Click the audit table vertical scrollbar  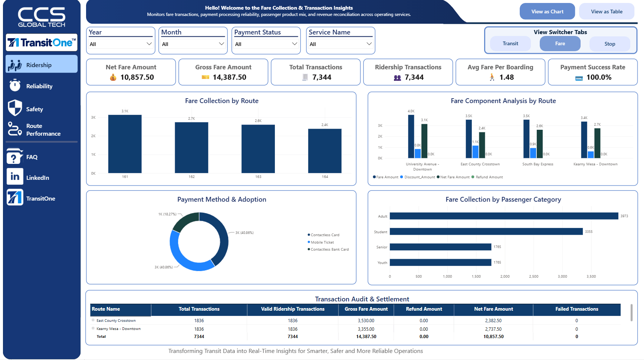pyautogui.click(x=631, y=313)
